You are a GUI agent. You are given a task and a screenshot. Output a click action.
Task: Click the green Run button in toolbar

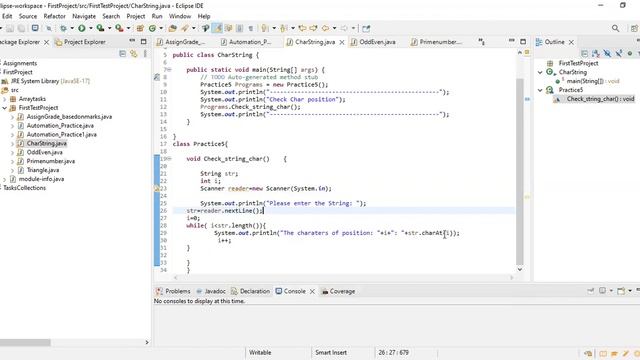click(x=82, y=28)
